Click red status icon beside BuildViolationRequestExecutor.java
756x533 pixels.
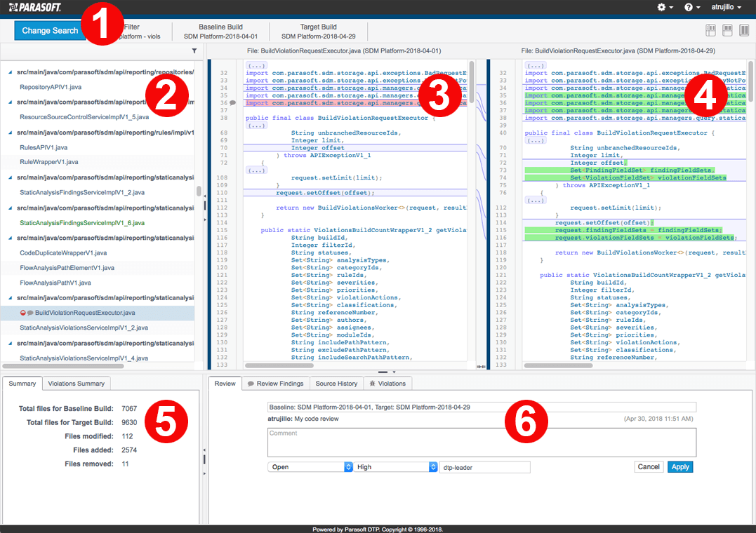point(22,313)
